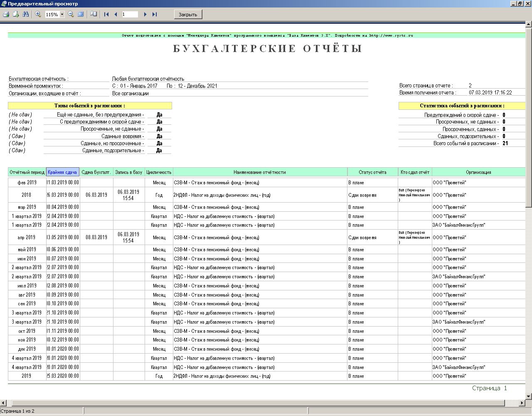
Task: Click the page number input field
Action: tap(130, 14)
